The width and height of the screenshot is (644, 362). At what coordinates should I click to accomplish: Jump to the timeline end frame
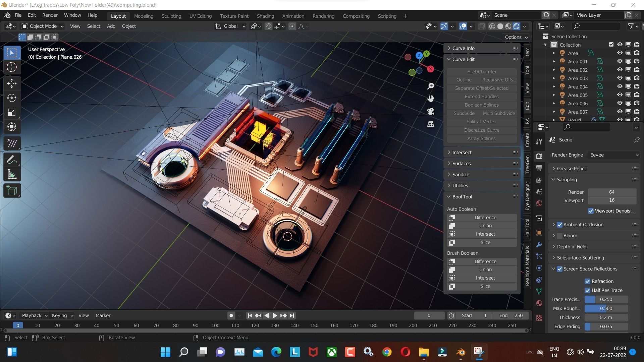(292, 315)
